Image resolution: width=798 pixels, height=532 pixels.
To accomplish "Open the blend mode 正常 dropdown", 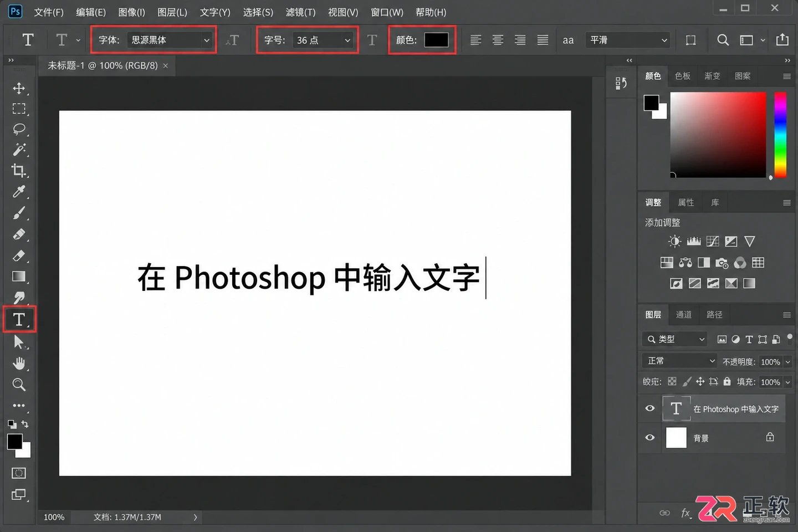I will click(680, 361).
